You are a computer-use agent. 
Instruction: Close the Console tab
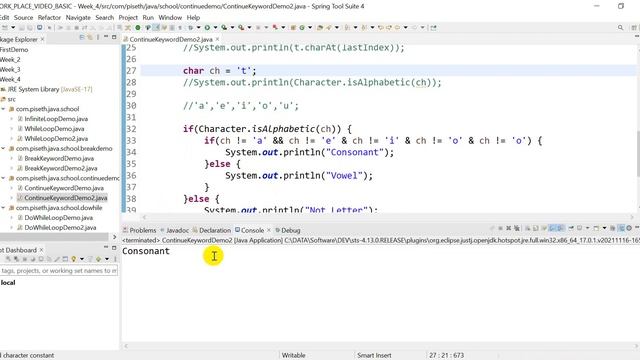coord(269,230)
